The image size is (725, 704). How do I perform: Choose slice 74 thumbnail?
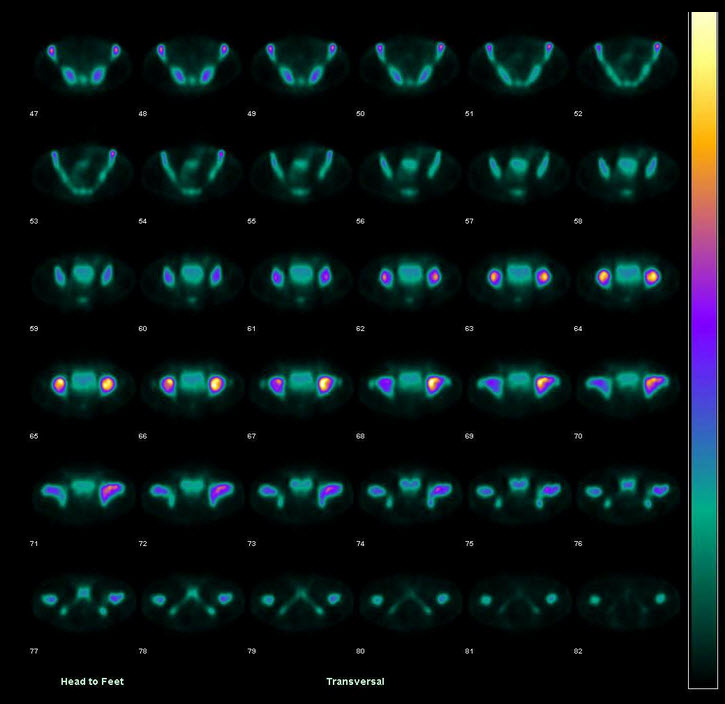(409, 490)
